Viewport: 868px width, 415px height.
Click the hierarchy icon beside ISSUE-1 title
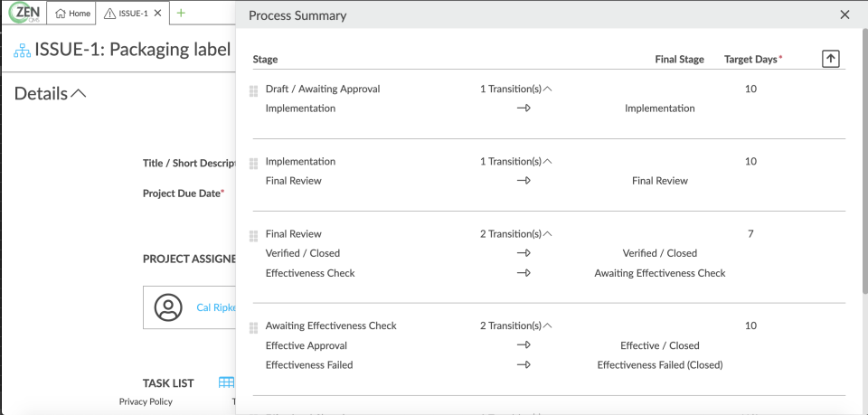(x=22, y=50)
